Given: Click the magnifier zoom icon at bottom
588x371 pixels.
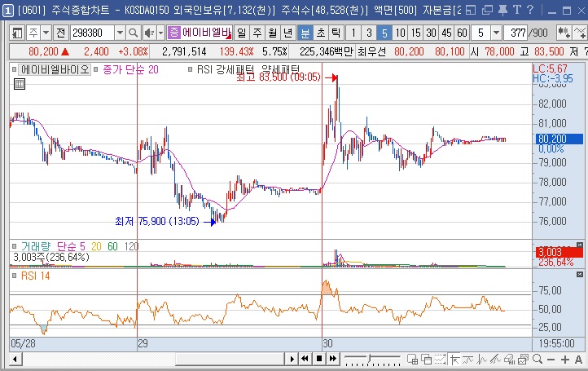Looking at the screenshot, I should [538, 360].
